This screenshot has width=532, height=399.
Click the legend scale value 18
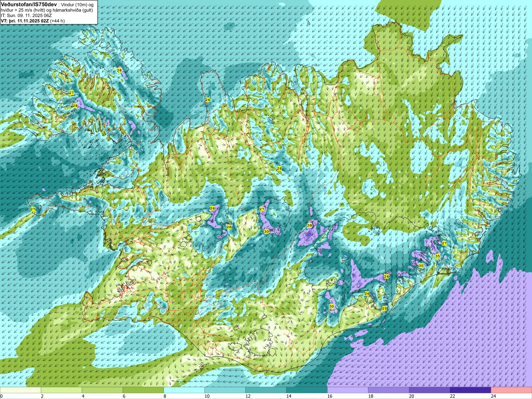(x=371, y=396)
